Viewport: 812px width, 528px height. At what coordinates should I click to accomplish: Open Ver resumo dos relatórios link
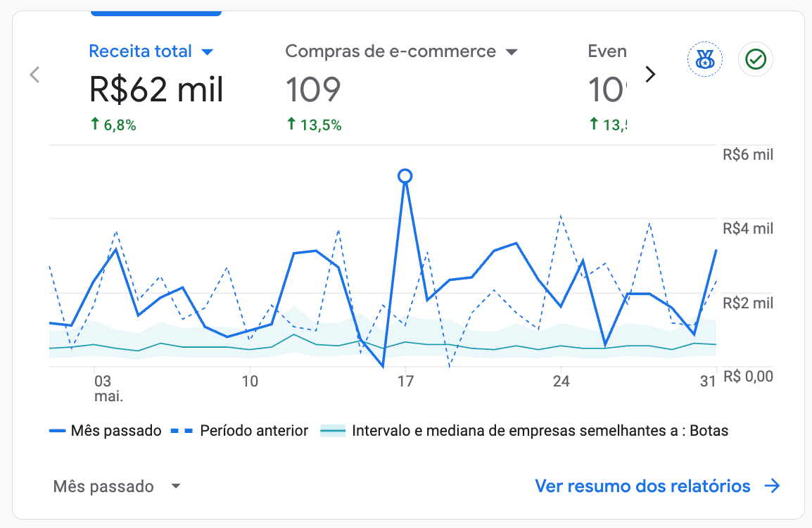click(642, 486)
